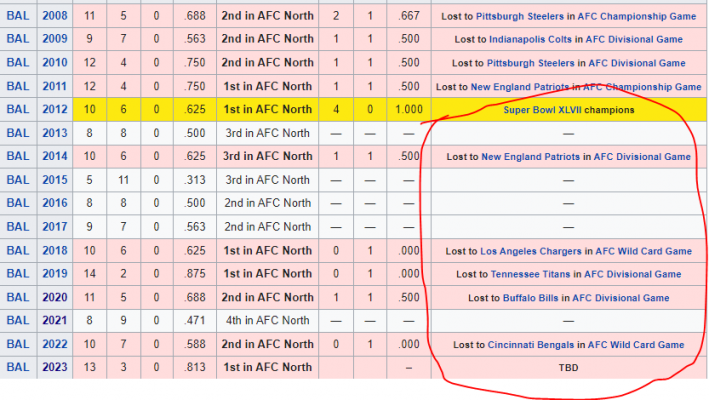
Task: Click BAL link in the 2012 row
Action: pyautogui.click(x=18, y=109)
